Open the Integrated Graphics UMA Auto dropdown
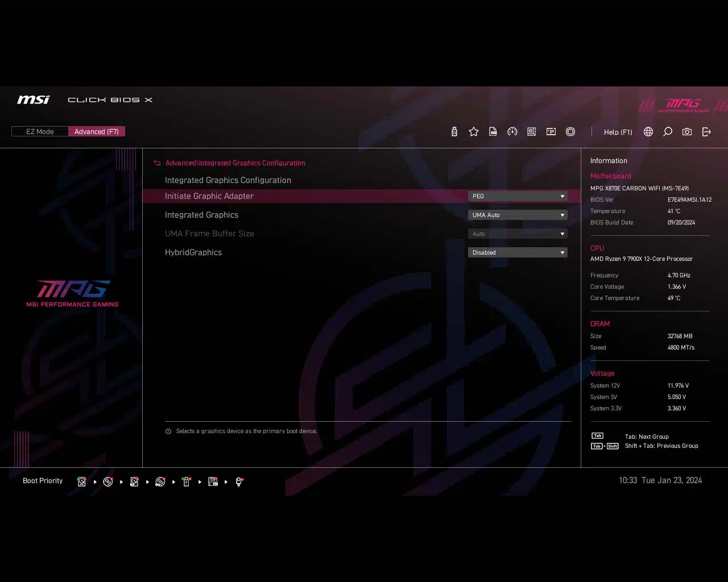This screenshot has height=582, width=728. point(518,215)
